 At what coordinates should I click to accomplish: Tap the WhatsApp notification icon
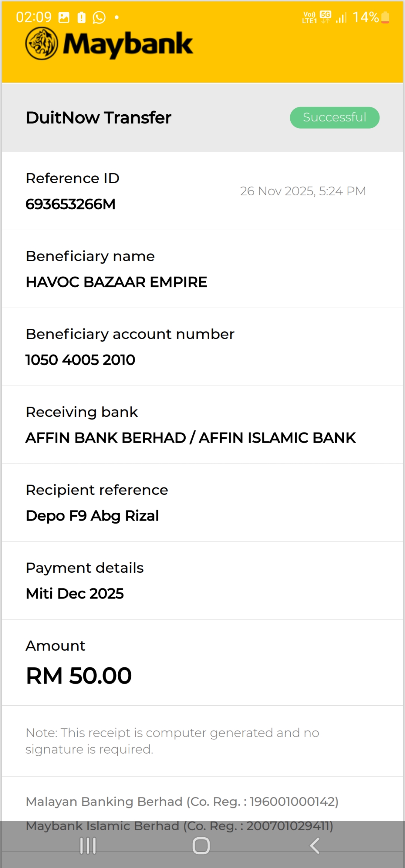tap(99, 17)
